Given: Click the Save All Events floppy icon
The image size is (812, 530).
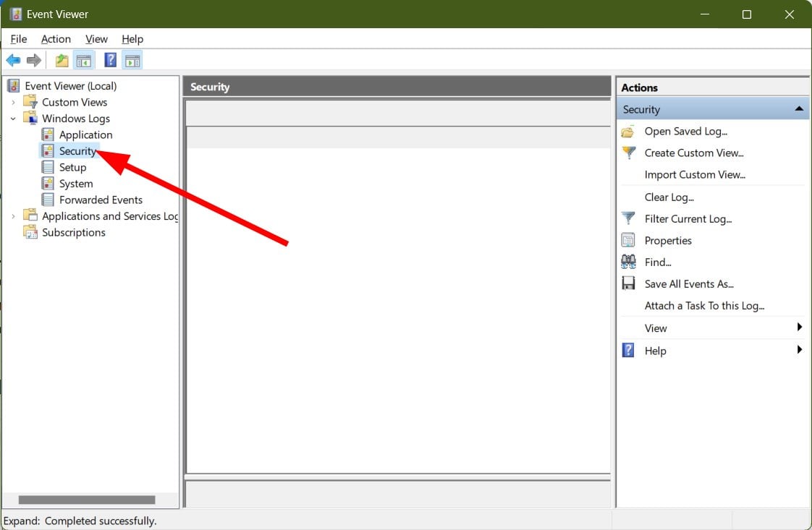Looking at the screenshot, I should tap(628, 283).
